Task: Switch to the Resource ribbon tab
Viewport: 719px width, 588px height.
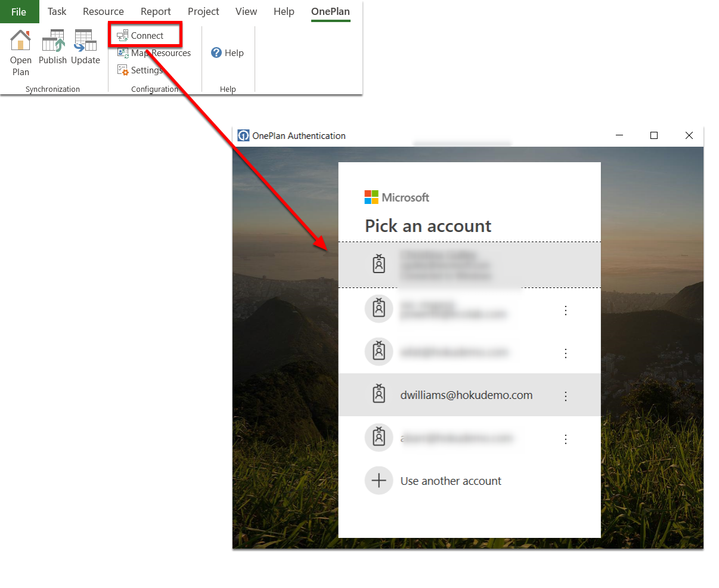Action: (x=103, y=11)
